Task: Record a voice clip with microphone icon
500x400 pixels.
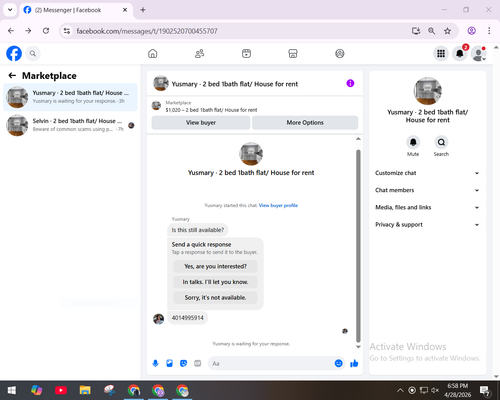Action: [x=155, y=363]
